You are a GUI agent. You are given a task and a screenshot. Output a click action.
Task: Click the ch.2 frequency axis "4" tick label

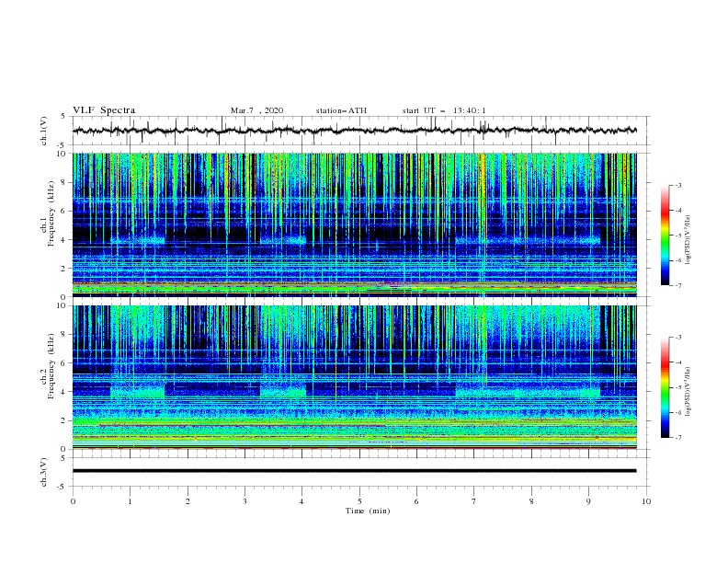point(64,392)
